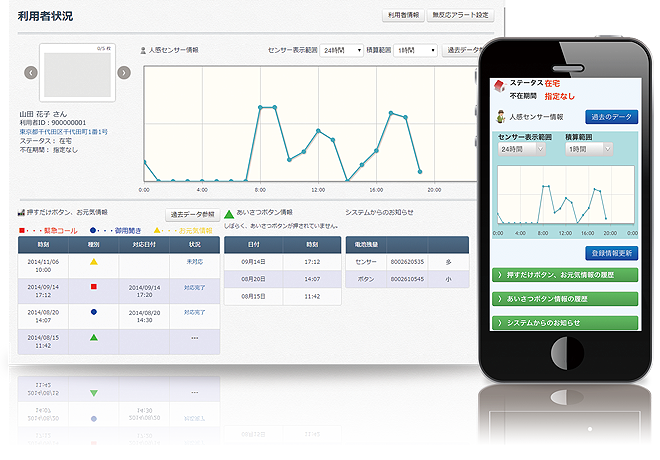Click the user name 山田 花子 さん
660x460 pixels.
click(x=43, y=114)
